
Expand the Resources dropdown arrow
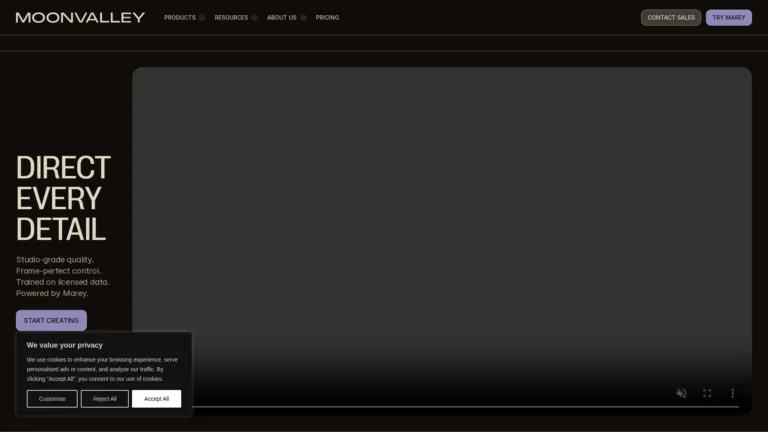[x=254, y=18]
